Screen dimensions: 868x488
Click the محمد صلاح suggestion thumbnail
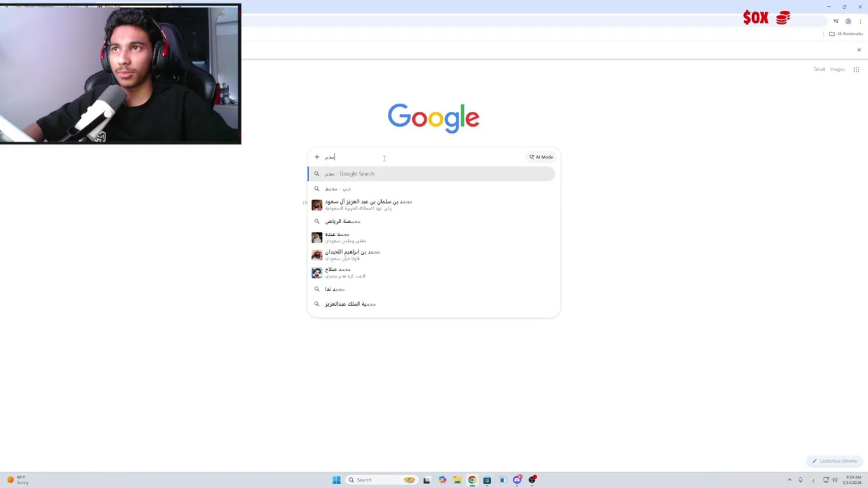(317, 272)
